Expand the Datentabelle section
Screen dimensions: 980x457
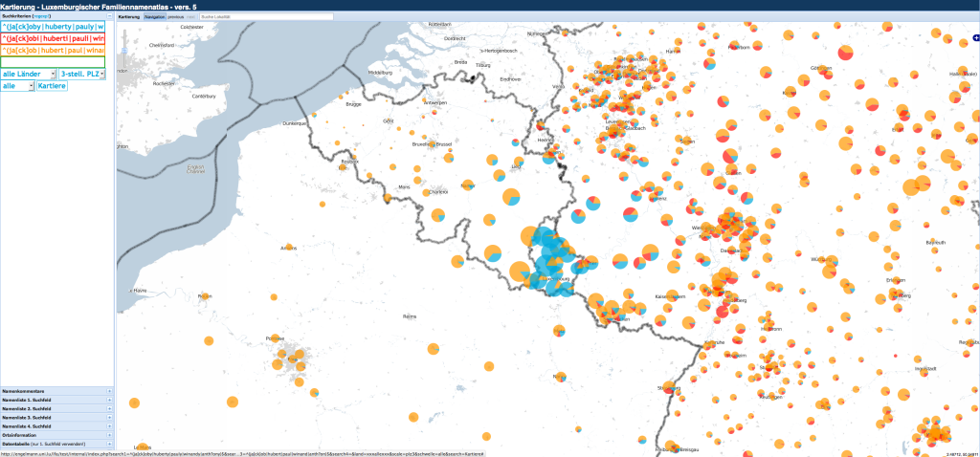click(109, 444)
